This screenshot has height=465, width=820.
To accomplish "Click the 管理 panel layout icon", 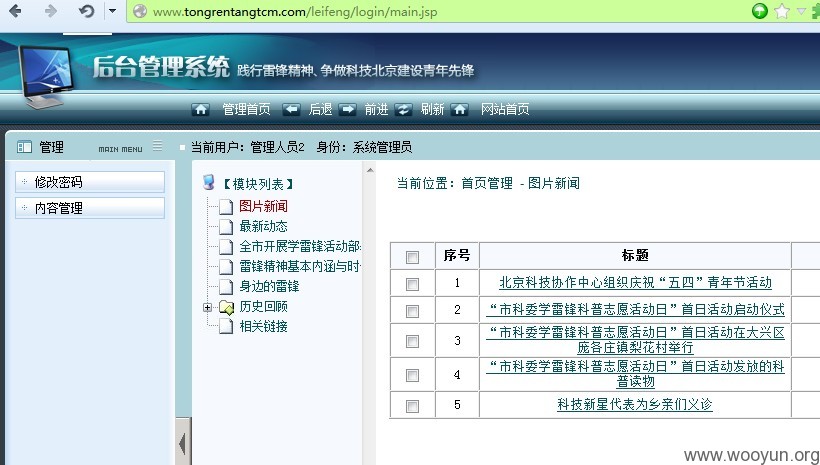I will (25, 147).
